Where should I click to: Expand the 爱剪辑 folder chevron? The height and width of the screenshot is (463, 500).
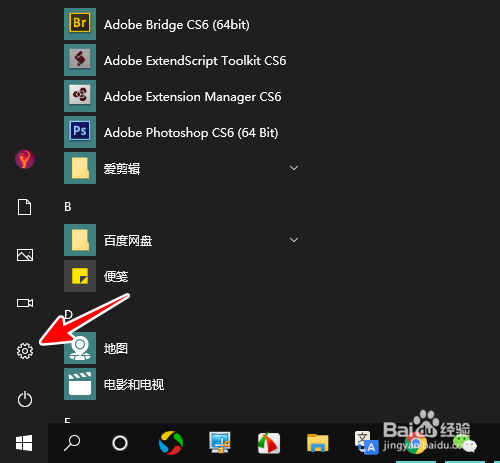[294, 168]
